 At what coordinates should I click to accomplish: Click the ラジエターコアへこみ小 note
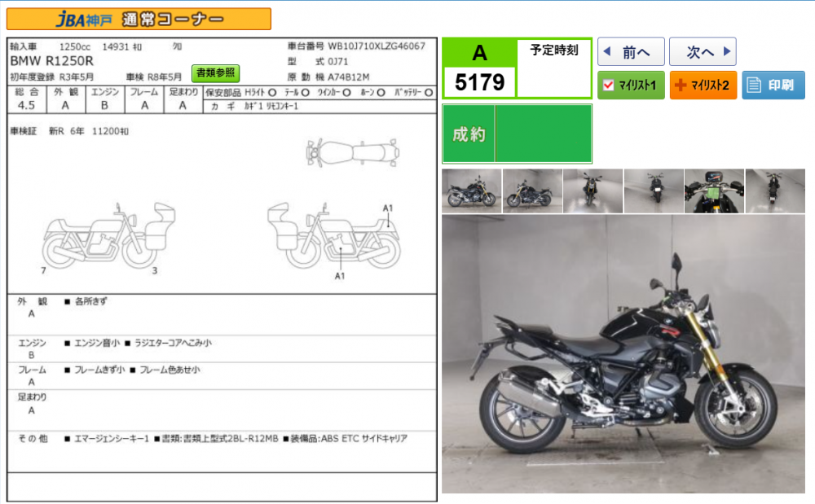173,343
